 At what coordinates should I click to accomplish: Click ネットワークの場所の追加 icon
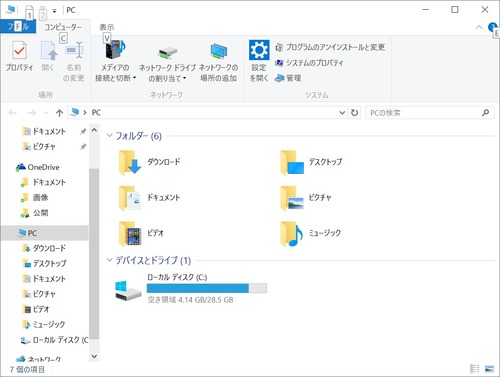point(219,51)
